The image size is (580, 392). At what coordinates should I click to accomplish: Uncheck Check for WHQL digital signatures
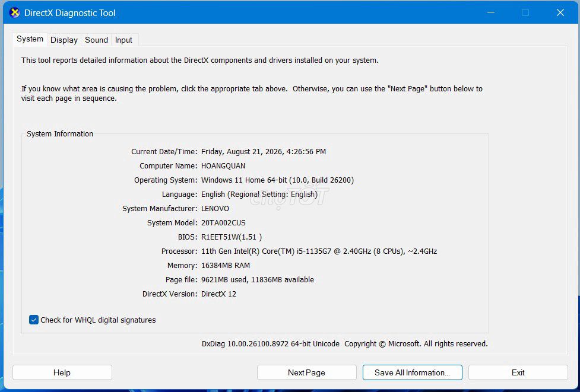pyautogui.click(x=34, y=320)
